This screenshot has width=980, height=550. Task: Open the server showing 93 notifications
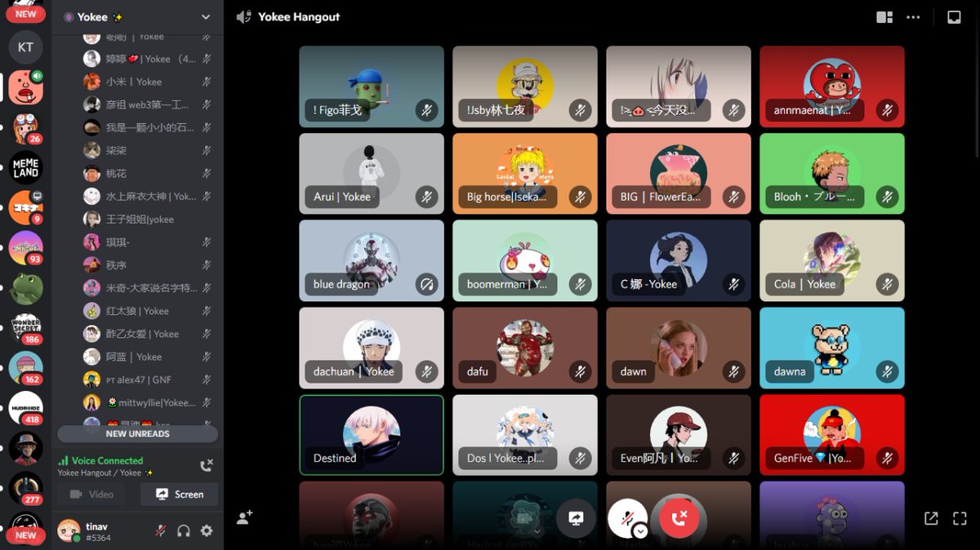click(x=25, y=248)
